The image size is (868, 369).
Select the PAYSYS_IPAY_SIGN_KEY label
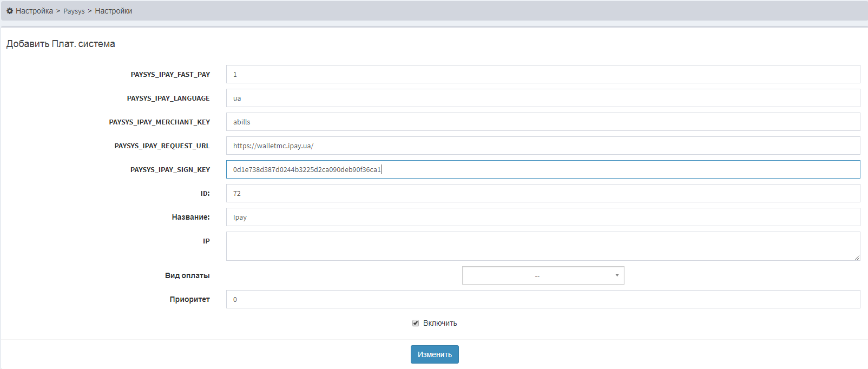(170, 169)
